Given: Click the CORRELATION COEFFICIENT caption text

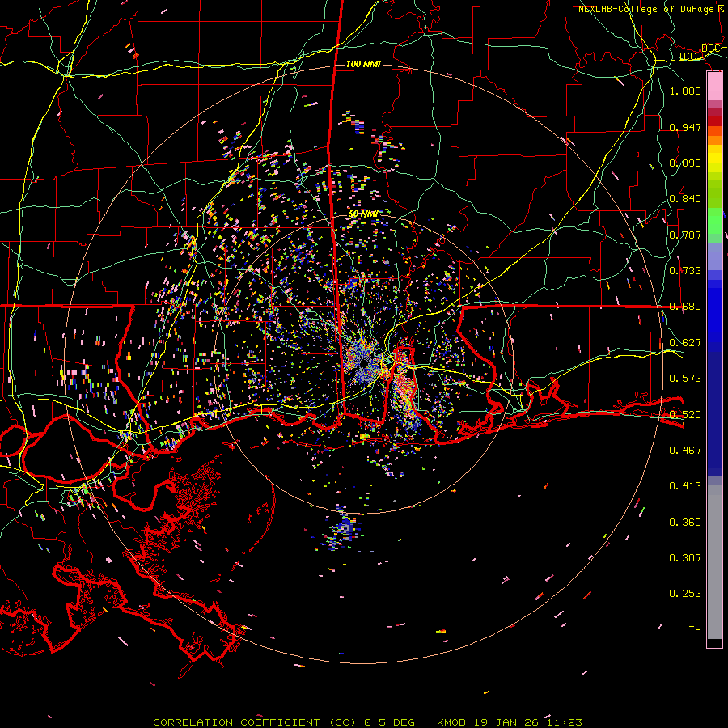Looking at the screenshot, I should (236, 722).
